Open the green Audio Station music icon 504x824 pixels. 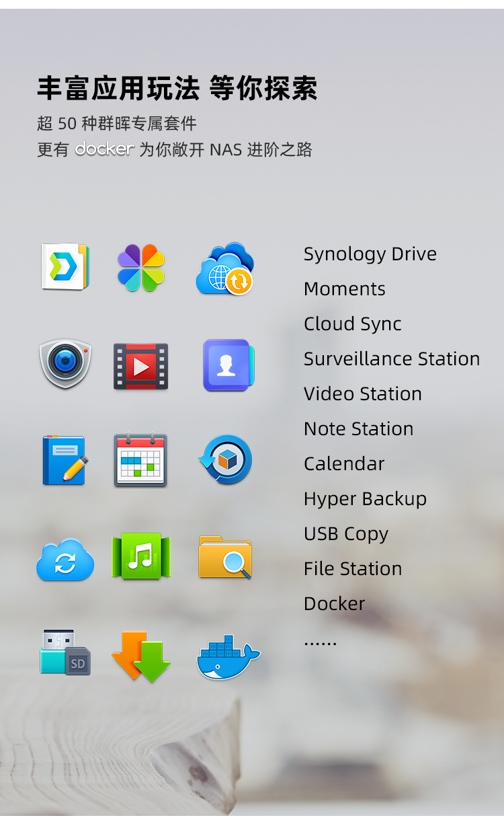point(140,556)
